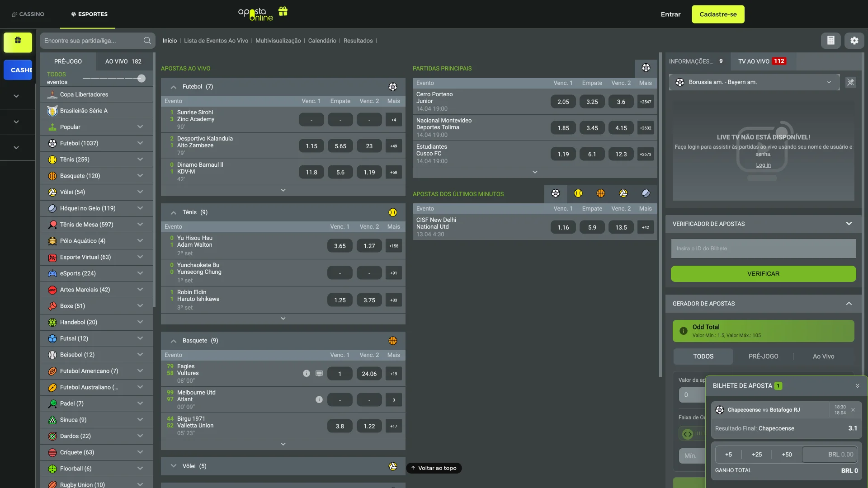The height and width of the screenshot is (488, 868).
Task: Collapse the live Futebol (7) section
Action: [x=174, y=87]
